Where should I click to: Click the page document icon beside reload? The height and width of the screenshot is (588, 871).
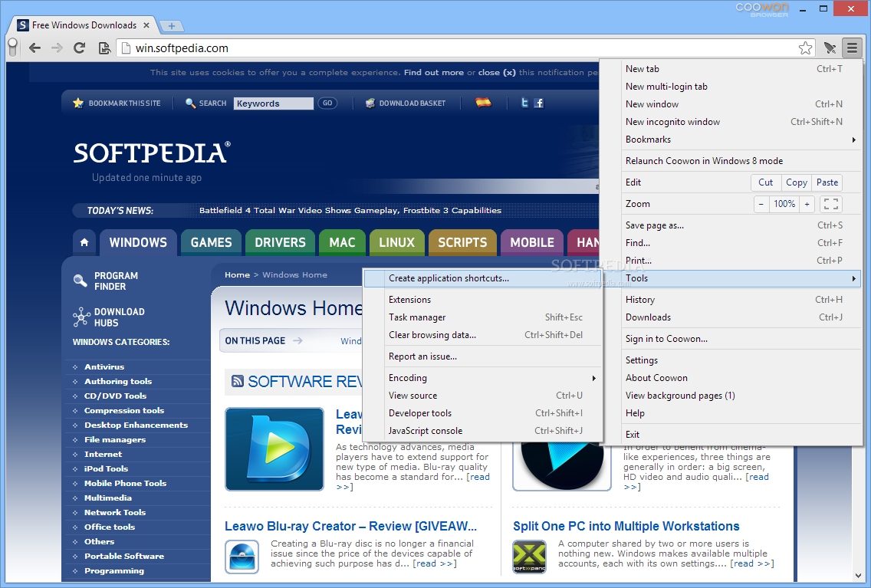tap(104, 48)
